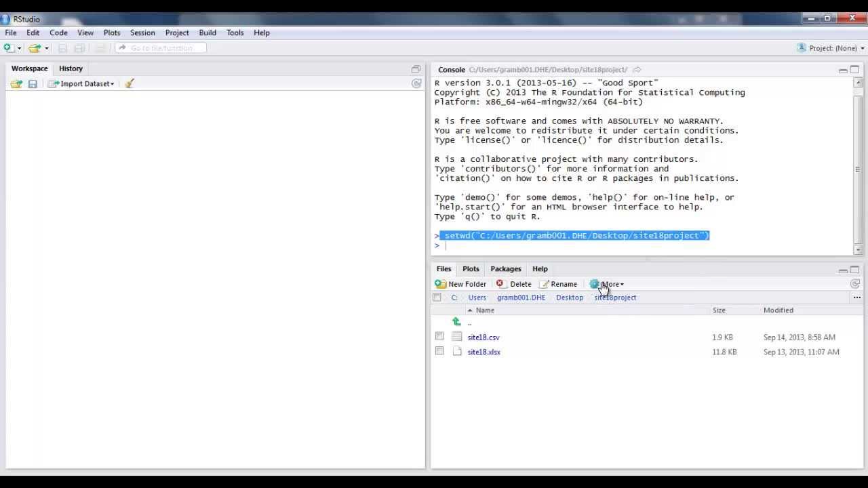Switch to the Files tab
The height and width of the screenshot is (488, 868).
443,269
